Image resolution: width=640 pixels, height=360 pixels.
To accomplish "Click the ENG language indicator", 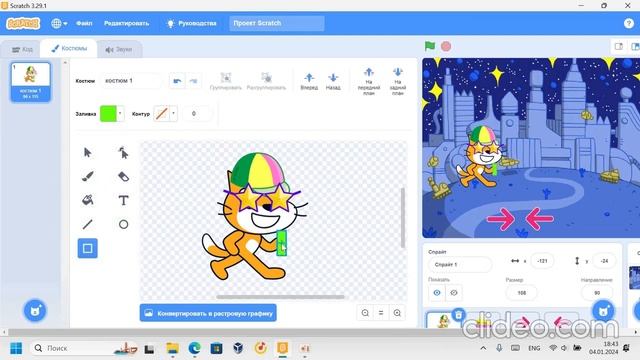I will tap(534, 348).
